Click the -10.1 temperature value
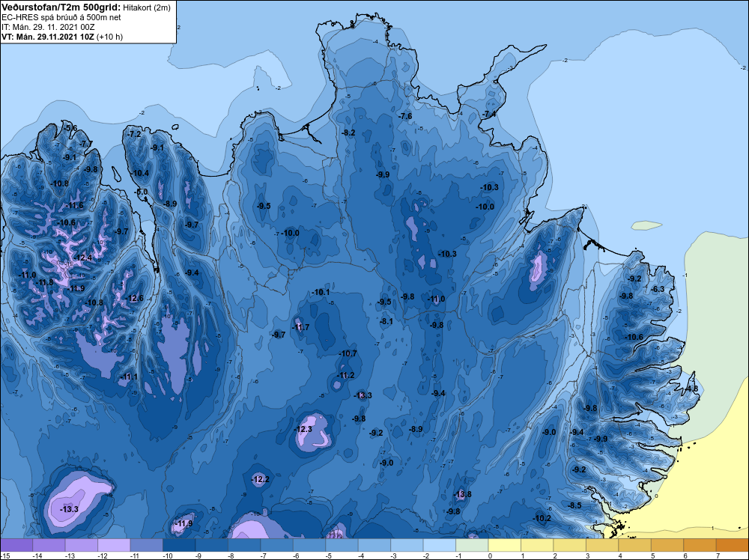Image resolution: width=749 pixels, height=560 pixels. point(321,292)
